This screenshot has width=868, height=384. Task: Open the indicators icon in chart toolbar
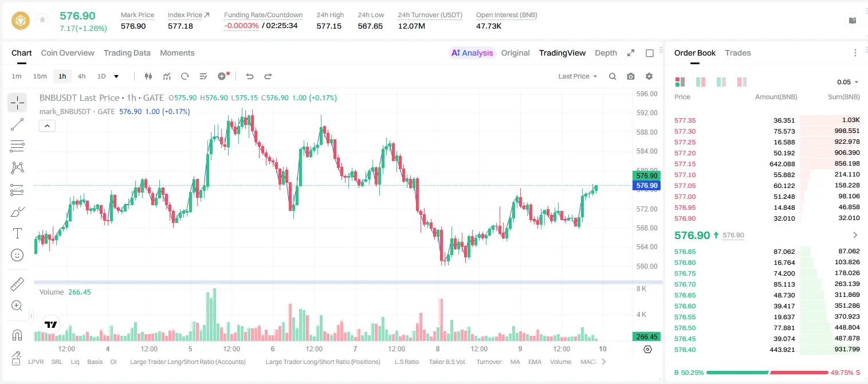[x=167, y=76]
